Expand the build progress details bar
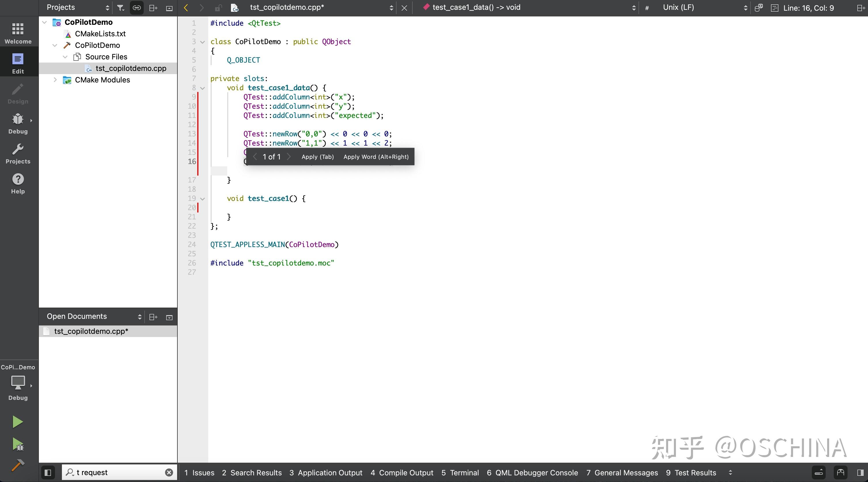 818,472
